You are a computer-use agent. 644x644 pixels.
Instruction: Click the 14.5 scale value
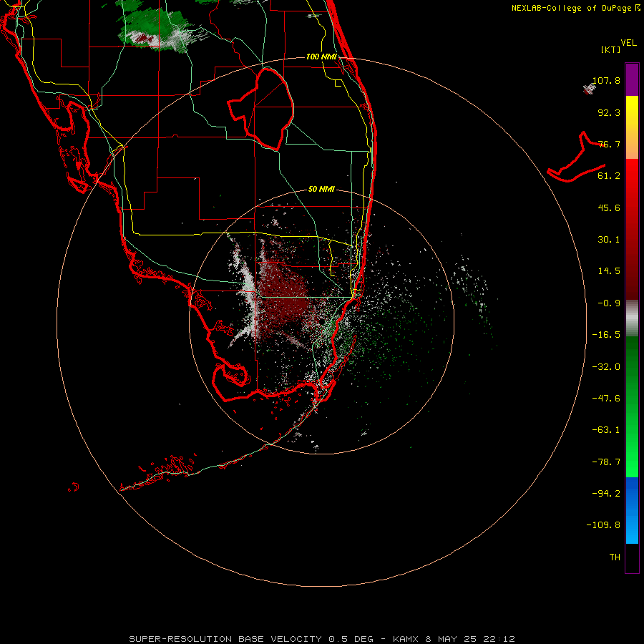coord(609,271)
